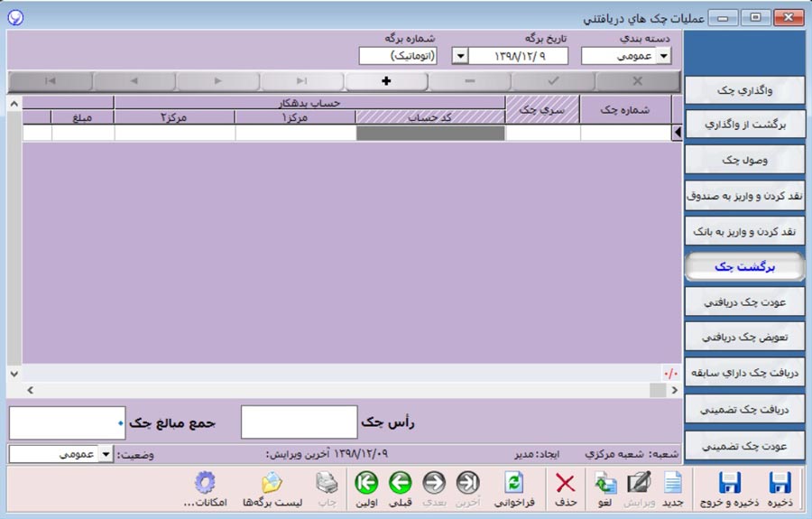Cancel changes with the لغو icon
Image resolution: width=812 pixels, height=519 pixels.
pyautogui.click(x=605, y=488)
